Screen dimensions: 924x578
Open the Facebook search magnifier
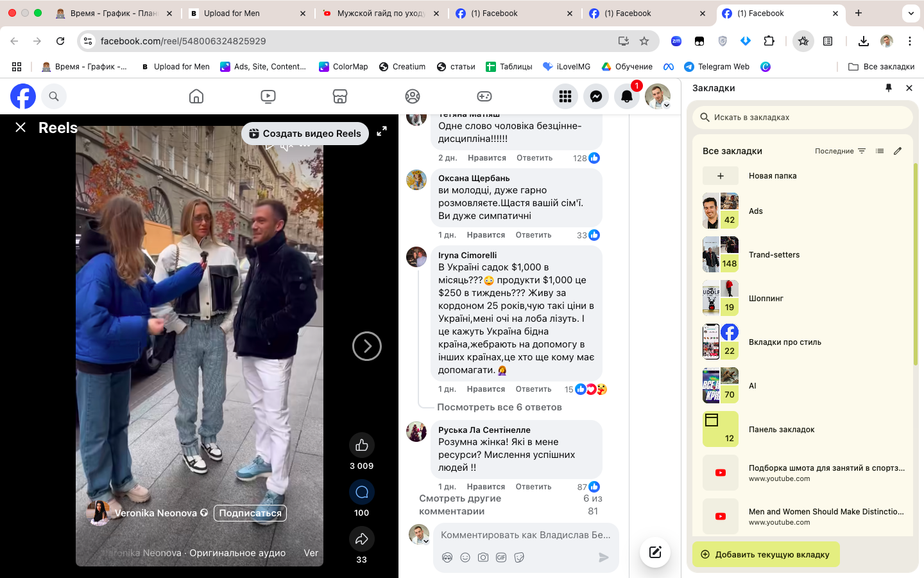click(54, 96)
